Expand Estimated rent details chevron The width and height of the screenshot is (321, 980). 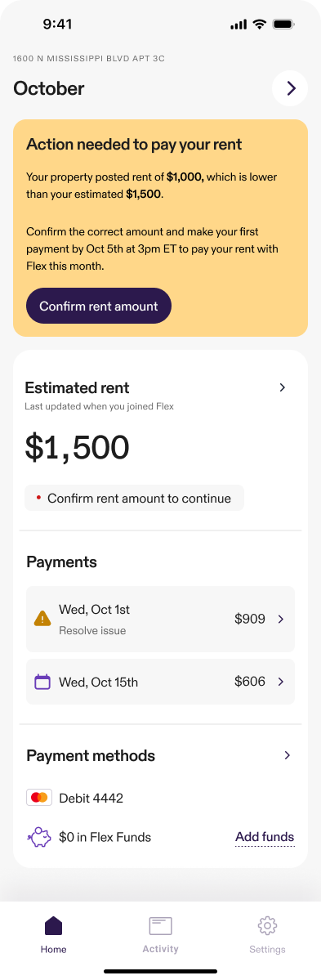point(283,387)
